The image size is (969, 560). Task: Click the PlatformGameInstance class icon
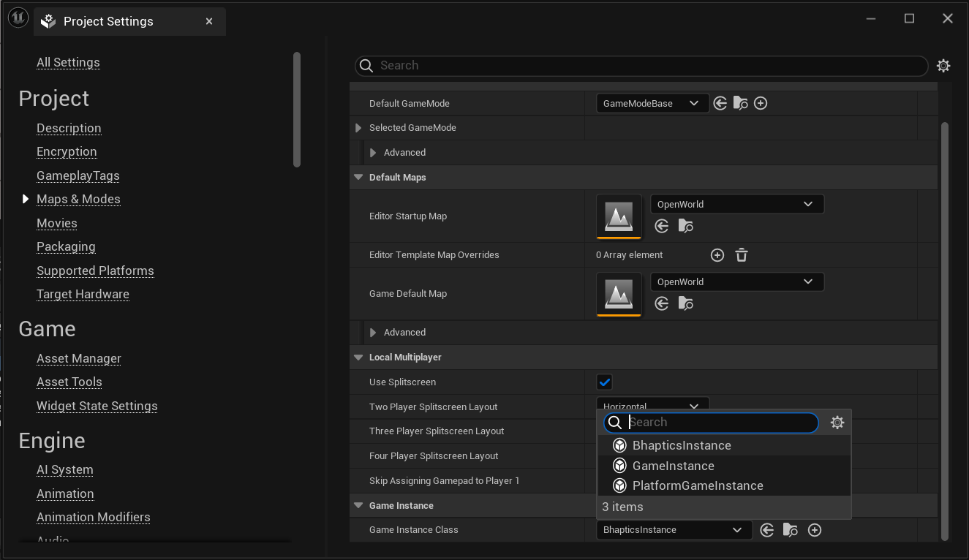point(619,485)
